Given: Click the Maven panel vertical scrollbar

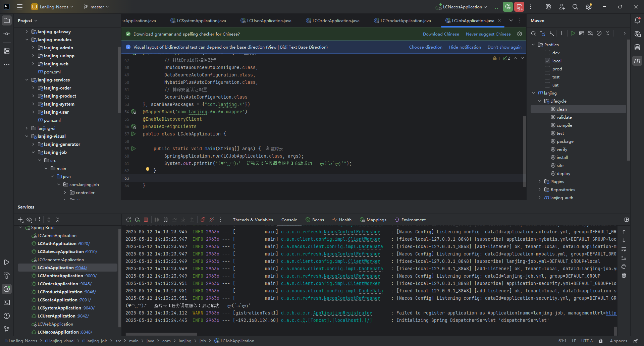Looking at the screenshot, I should pos(628,100).
